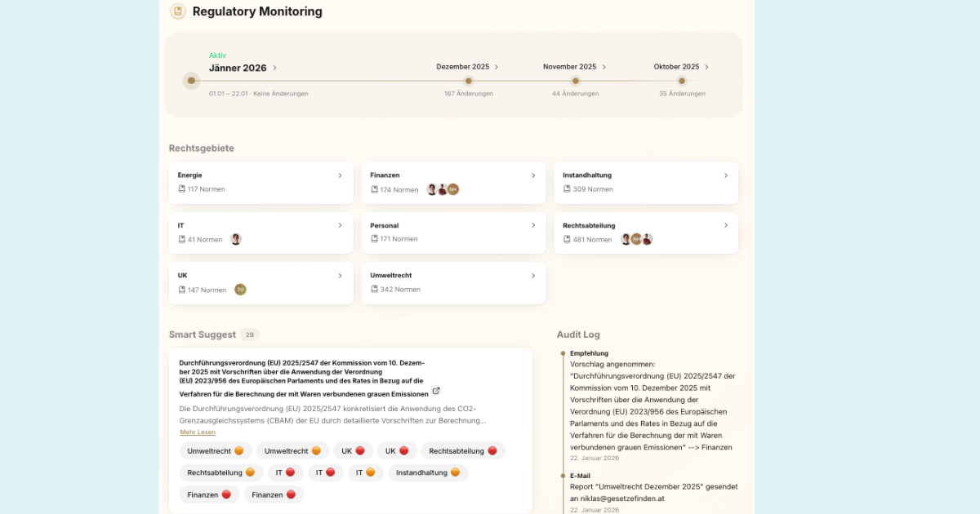Image resolution: width=980 pixels, height=514 pixels.
Task: Open external link icon beside regulation title
Action: pyautogui.click(x=436, y=391)
